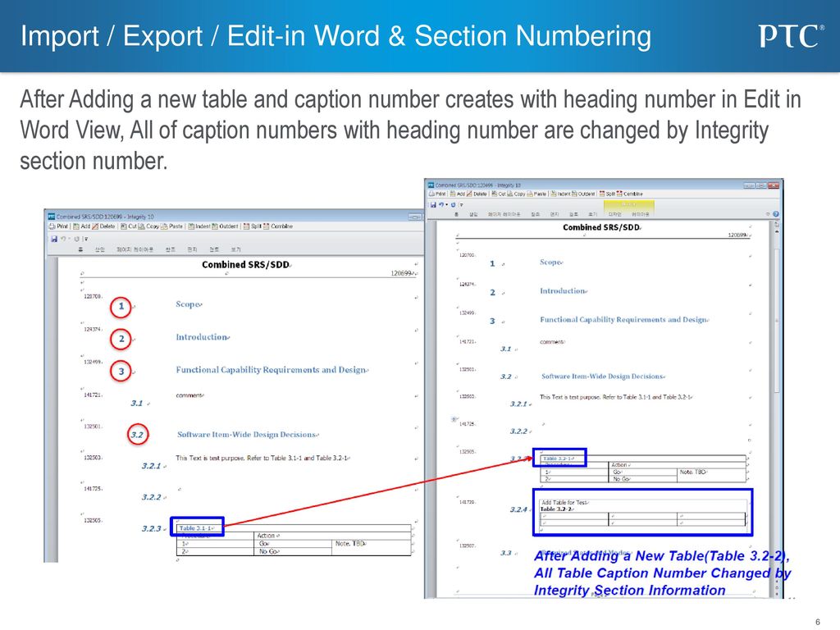Minimize the left Integrity window
The image size is (840, 630).
[415, 217]
